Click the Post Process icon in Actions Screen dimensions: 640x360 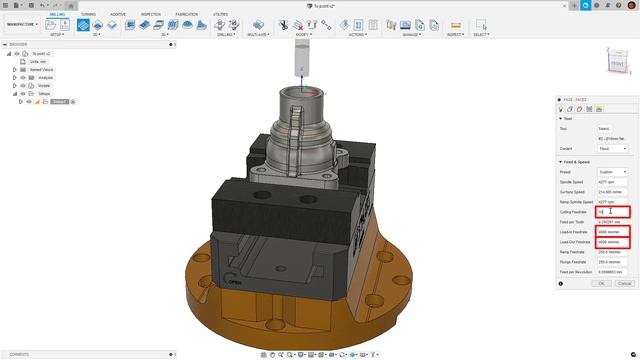point(358,25)
